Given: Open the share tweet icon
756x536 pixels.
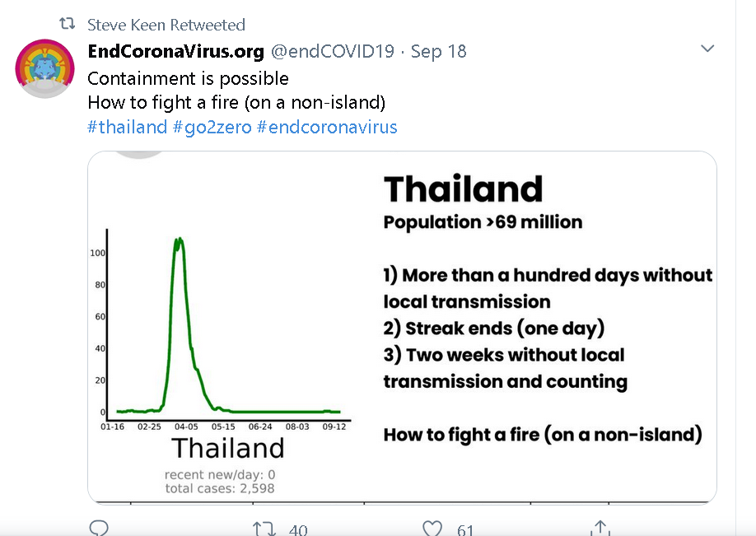Looking at the screenshot, I should (x=600, y=529).
